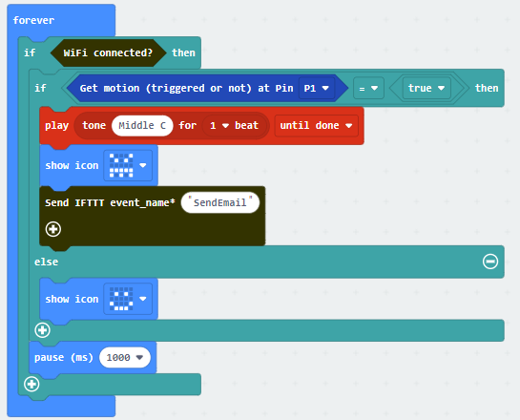This screenshot has height=420, width=520.
Task: Open the equals comparison operator dropdown
Action: (x=369, y=88)
